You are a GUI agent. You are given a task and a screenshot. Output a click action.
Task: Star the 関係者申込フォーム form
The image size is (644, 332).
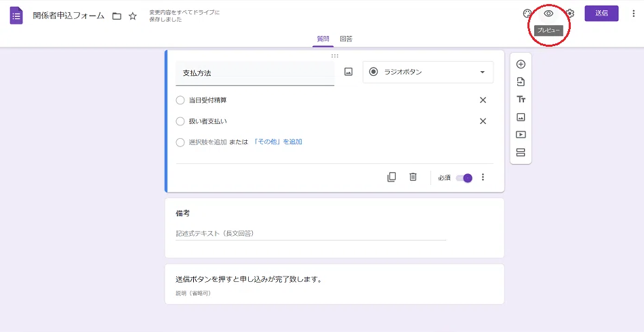(133, 16)
